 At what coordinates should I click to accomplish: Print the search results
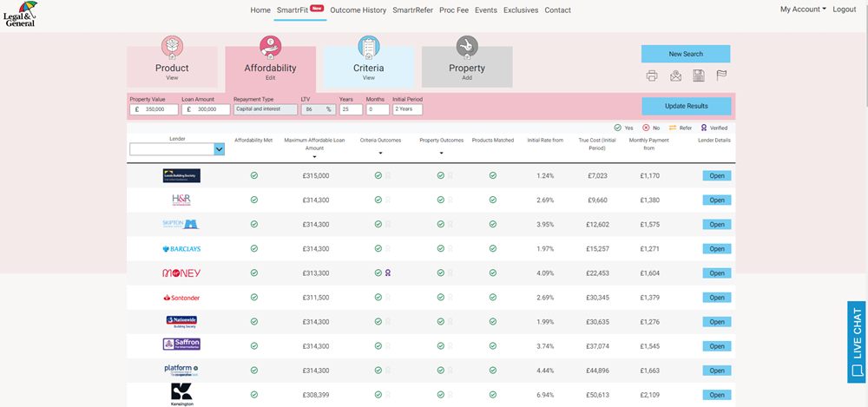652,75
